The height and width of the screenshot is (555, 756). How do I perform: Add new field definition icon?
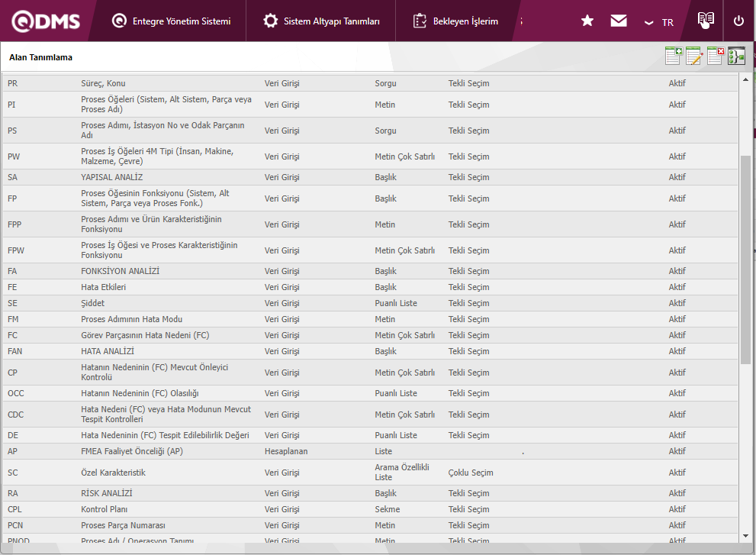click(674, 56)
